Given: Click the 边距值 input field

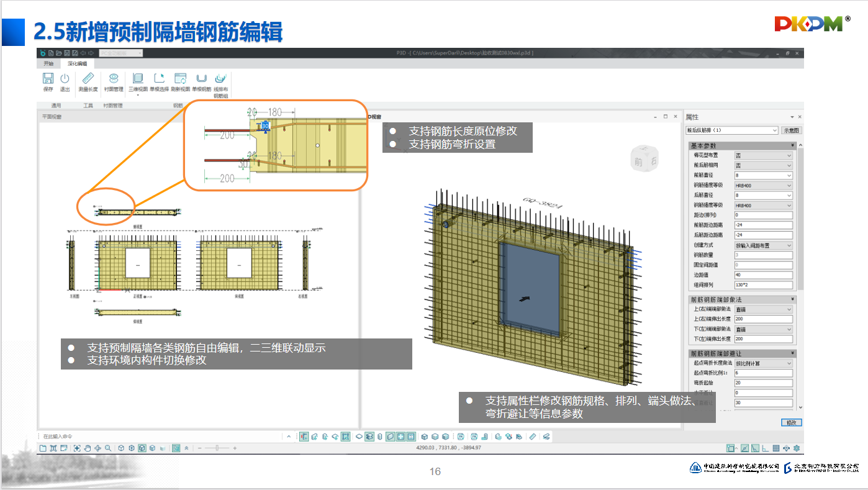Looking at the screenshot, I should [x=763, y=275].
